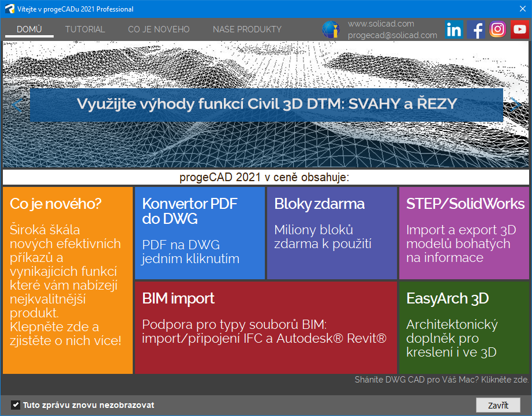Screen dimensions: 532x416
Task: Advance banner with right arrow
Action: pos(515,104)
